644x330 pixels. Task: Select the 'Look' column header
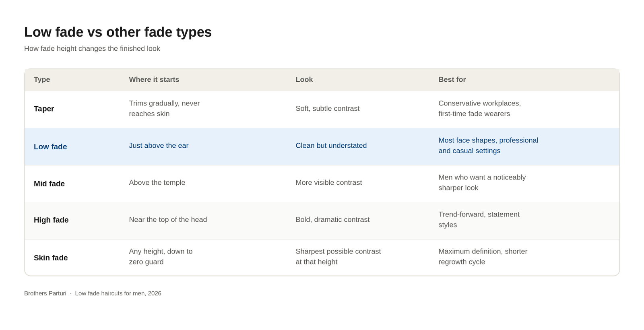coord(304,80)
